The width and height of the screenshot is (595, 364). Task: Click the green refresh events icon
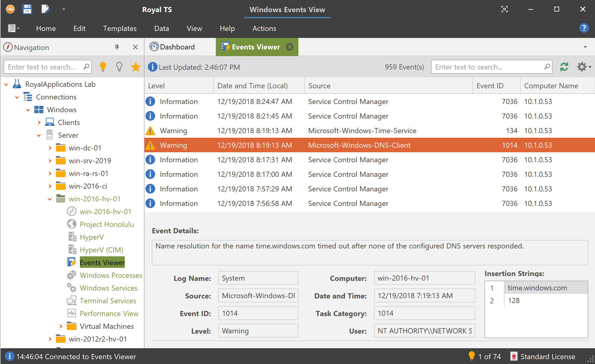coord(564,67)
